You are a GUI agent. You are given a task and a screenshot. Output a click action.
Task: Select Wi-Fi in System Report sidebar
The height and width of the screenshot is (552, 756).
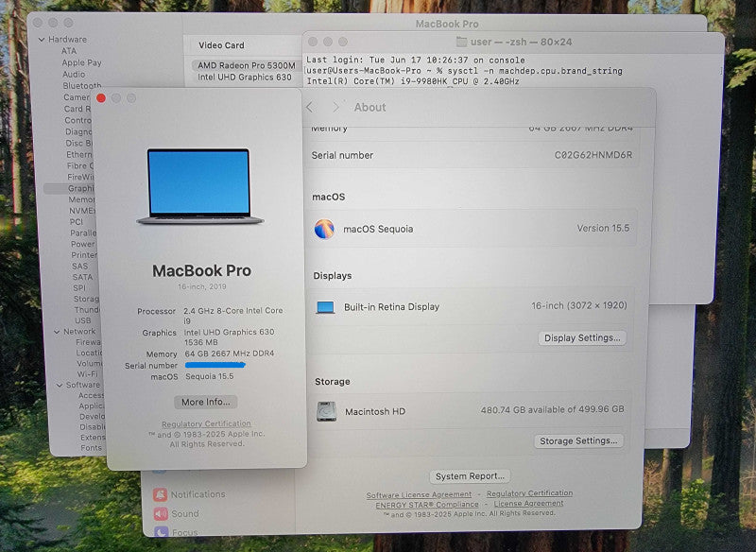tap(87, 374)
